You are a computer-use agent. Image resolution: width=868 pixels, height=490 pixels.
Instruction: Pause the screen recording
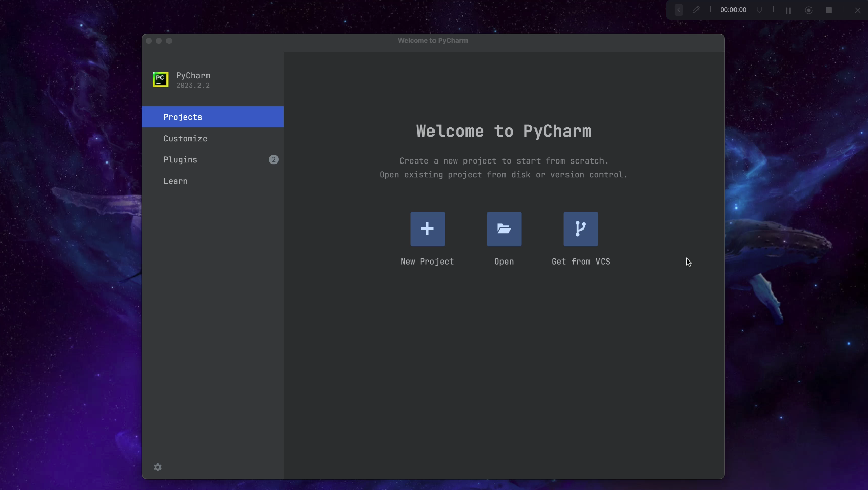coord(788,10)
